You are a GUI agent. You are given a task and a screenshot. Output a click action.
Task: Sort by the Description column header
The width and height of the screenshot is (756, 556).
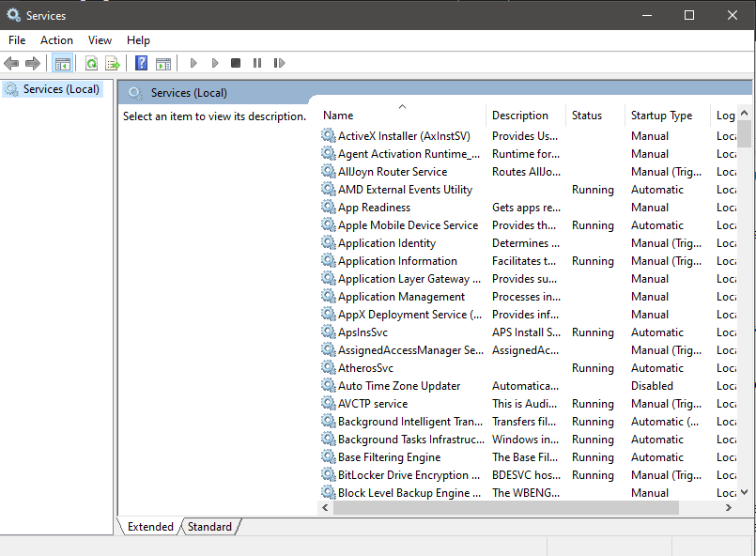(526, 116)
